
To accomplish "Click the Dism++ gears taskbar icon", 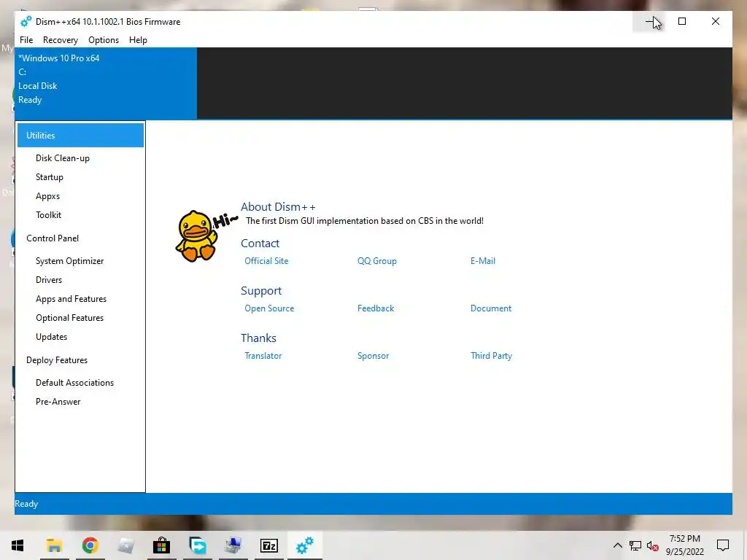I will click(x=305, y=545).
